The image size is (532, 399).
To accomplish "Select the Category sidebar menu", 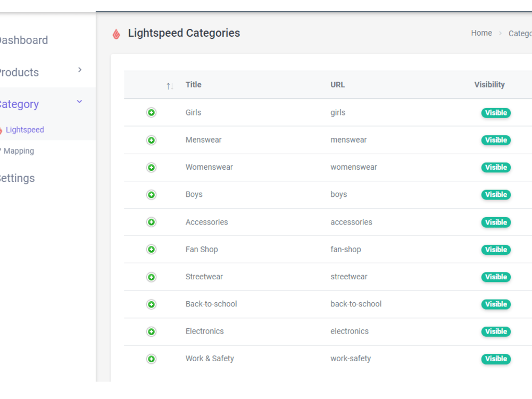I will tap(19, 104).
